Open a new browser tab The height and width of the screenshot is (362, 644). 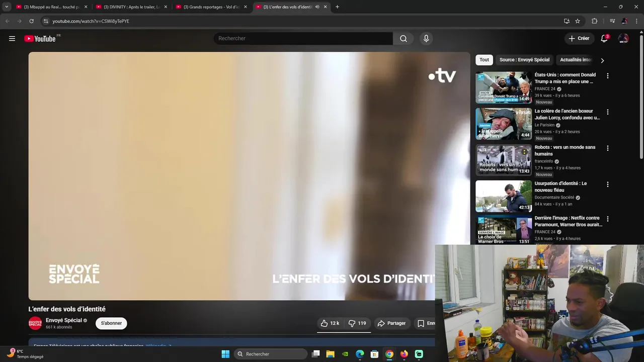coord(337,7)
